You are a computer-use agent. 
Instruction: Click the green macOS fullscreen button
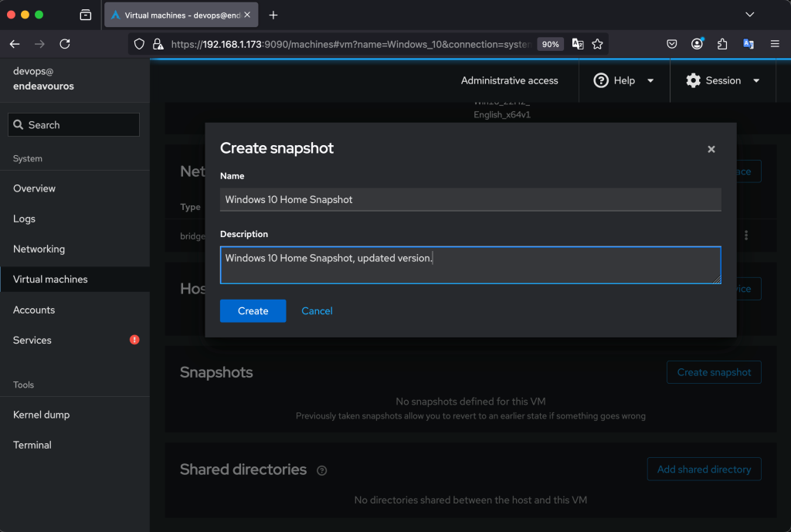click(39, 15)
